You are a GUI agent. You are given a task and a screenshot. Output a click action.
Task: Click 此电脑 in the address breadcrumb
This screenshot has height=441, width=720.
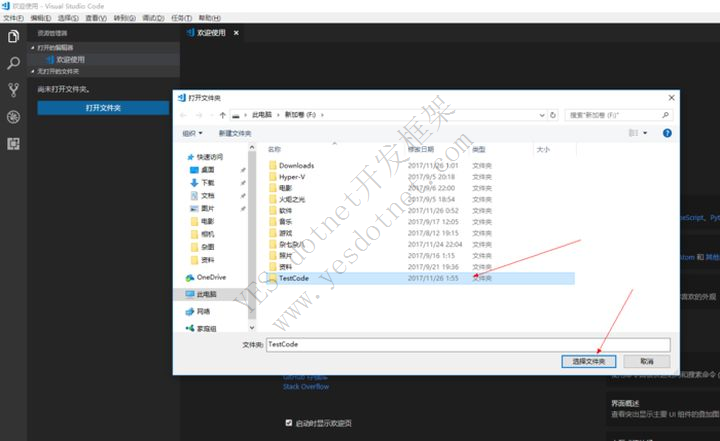(x=262, y=115)
